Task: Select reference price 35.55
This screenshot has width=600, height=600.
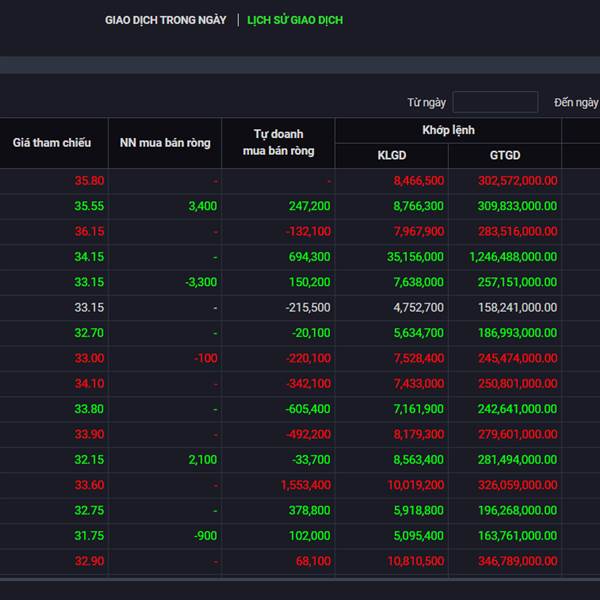Action: click(89, 206)
